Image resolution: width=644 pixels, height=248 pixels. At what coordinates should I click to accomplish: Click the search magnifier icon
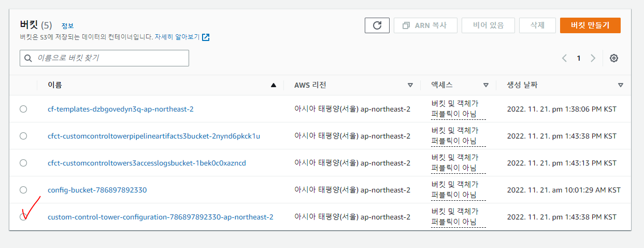(28, 58)
